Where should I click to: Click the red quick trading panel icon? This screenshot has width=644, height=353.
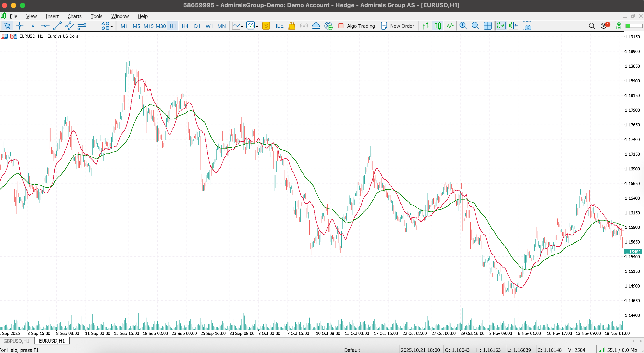point(4,36)
